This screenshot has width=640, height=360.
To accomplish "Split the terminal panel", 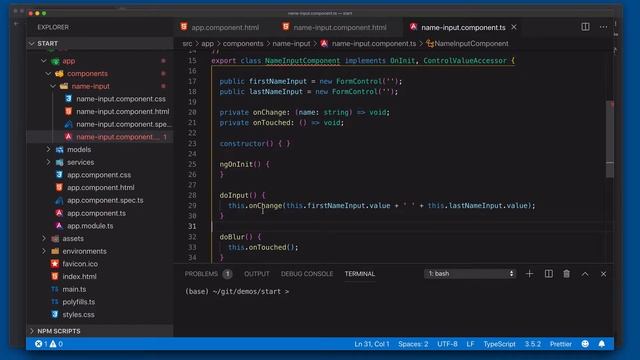I will (549, 274).
